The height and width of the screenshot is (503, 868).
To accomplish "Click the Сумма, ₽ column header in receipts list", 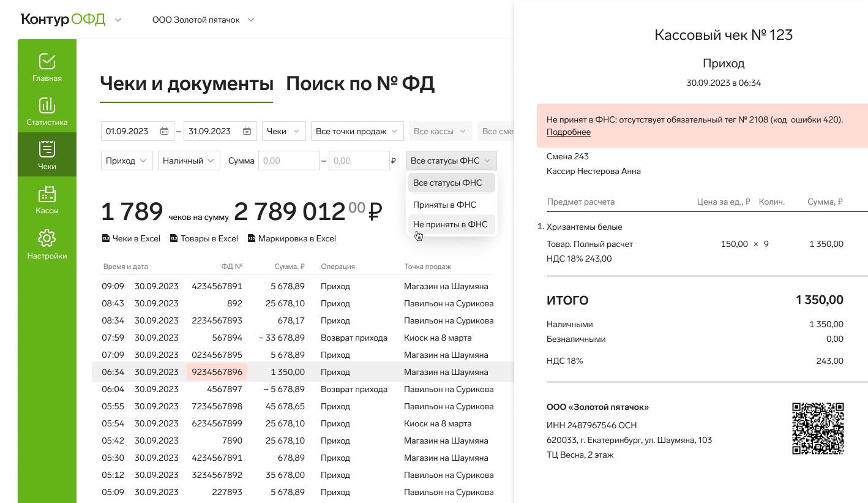I will pos(290,267).
